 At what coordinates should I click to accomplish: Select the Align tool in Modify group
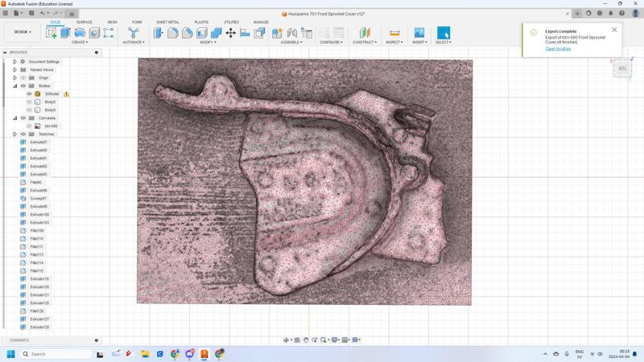tap(246, 33)
